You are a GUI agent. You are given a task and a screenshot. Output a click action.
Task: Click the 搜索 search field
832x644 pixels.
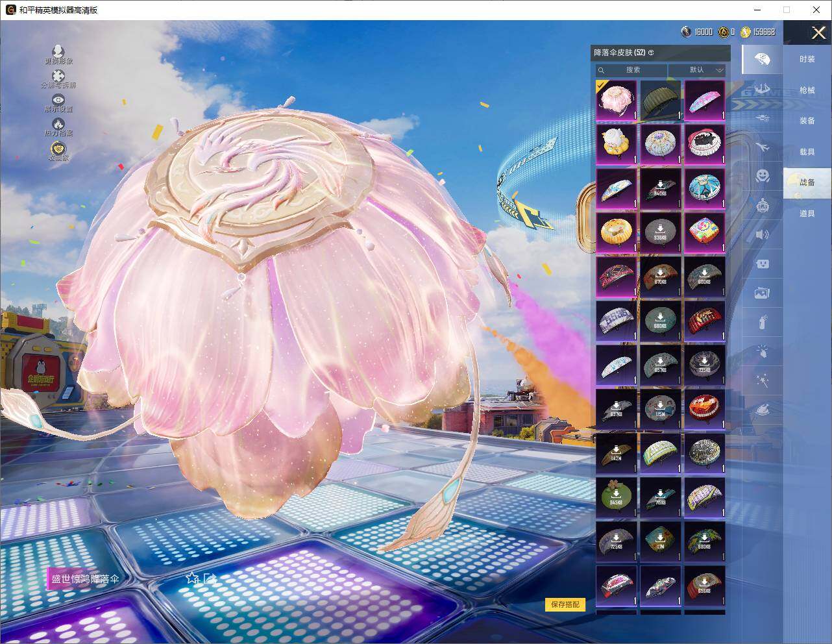tap(632, 70)
